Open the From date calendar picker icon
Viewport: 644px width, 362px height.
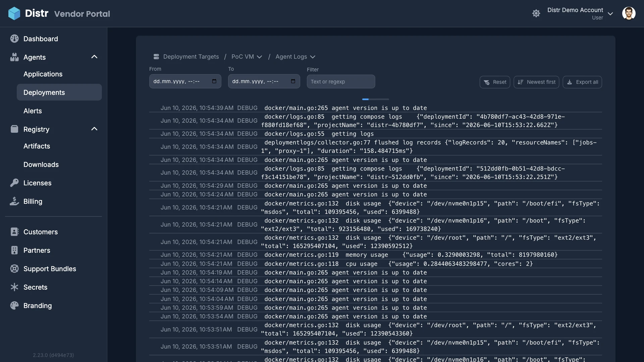(x=214, y=81)
